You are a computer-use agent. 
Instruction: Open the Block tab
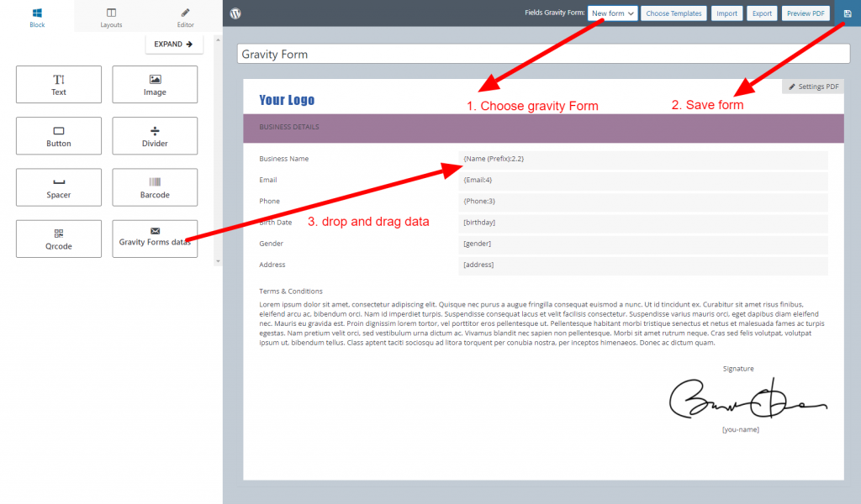click(x=37, y=17)
